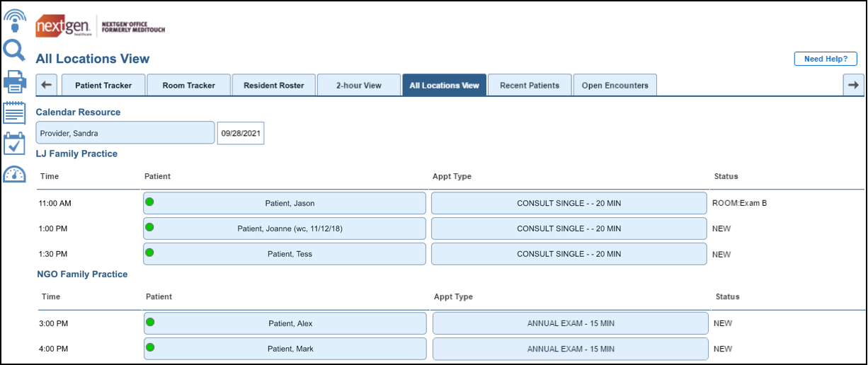Image resolution: width=868 pixels, height=365 pixels.
Task: Click the 09/28/2021 date field
Action: [240, 133]
